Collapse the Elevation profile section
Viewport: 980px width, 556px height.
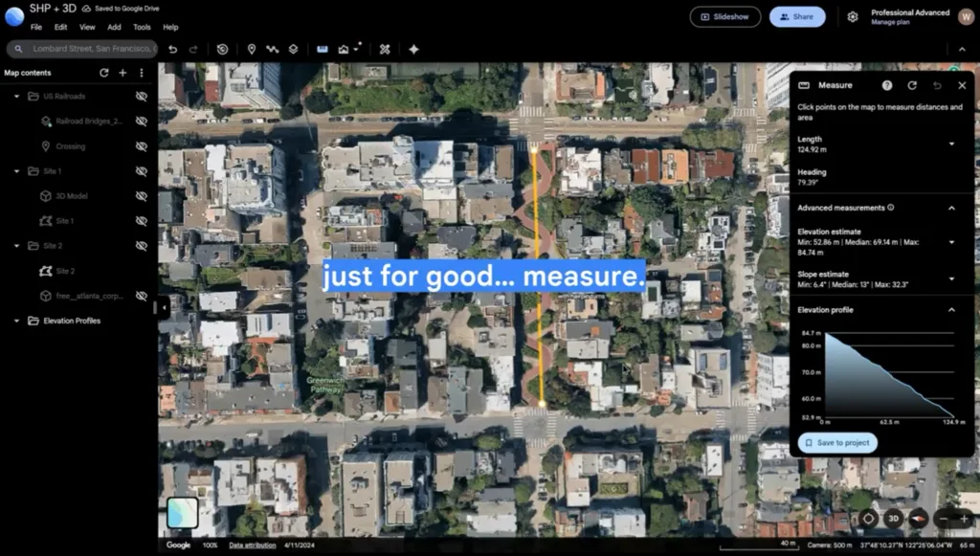[x=951, y=310]
